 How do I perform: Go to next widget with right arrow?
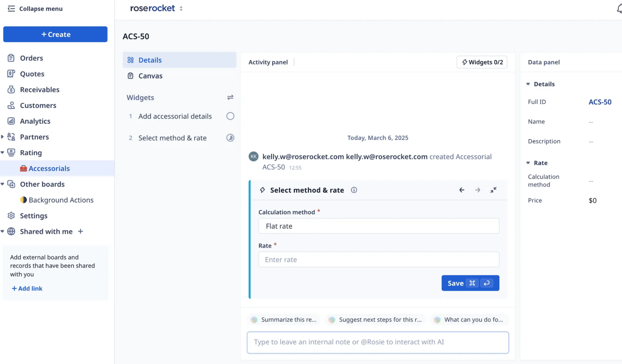478,190
